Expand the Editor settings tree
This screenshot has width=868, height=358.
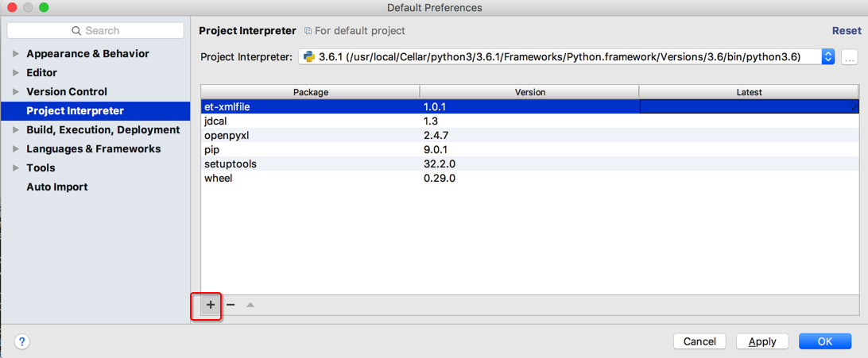[x=15, y=73]
